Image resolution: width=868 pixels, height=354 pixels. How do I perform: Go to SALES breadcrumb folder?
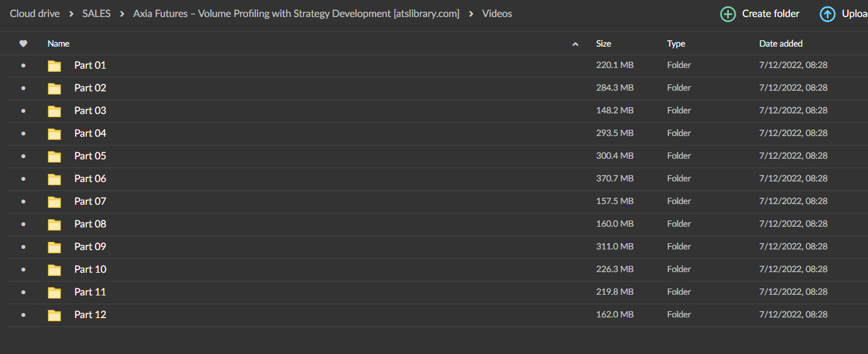[96, 13]
